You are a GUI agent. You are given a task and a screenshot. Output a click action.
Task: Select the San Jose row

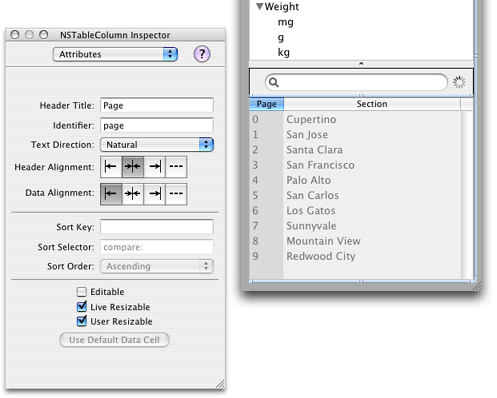(x=356, y=135)
